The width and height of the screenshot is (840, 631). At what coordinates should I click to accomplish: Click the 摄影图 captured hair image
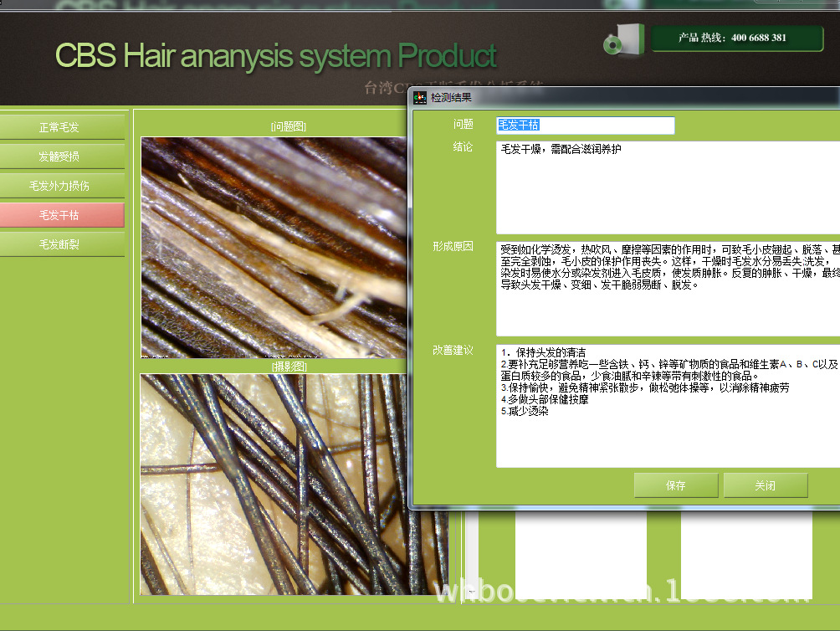294,485
